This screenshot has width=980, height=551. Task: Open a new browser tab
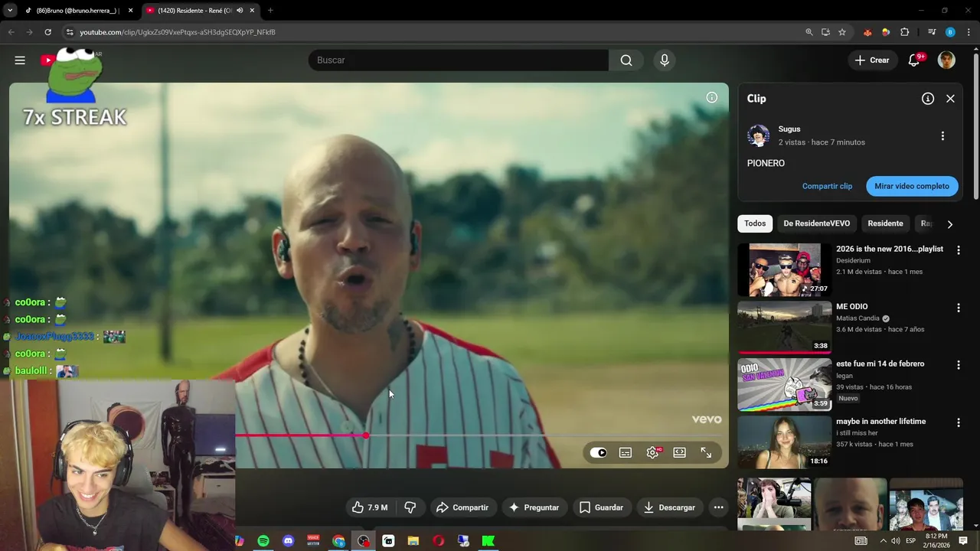tap(270, 11)
